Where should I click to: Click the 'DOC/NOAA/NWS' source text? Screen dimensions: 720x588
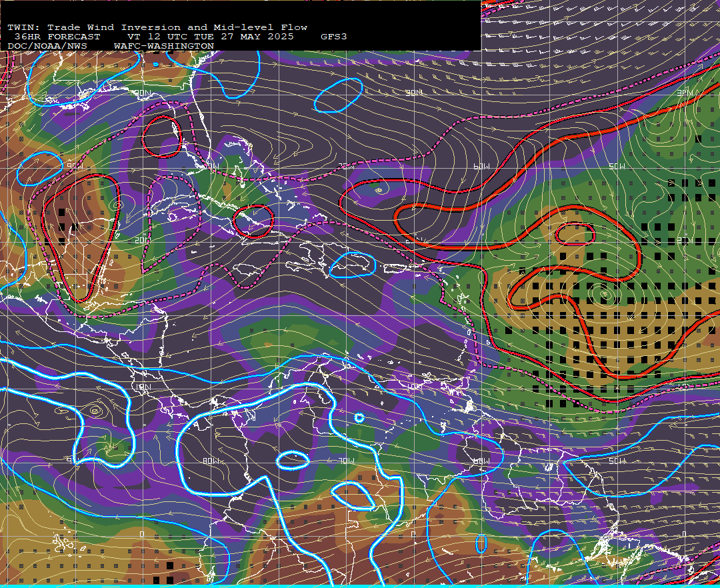[47, 47]
